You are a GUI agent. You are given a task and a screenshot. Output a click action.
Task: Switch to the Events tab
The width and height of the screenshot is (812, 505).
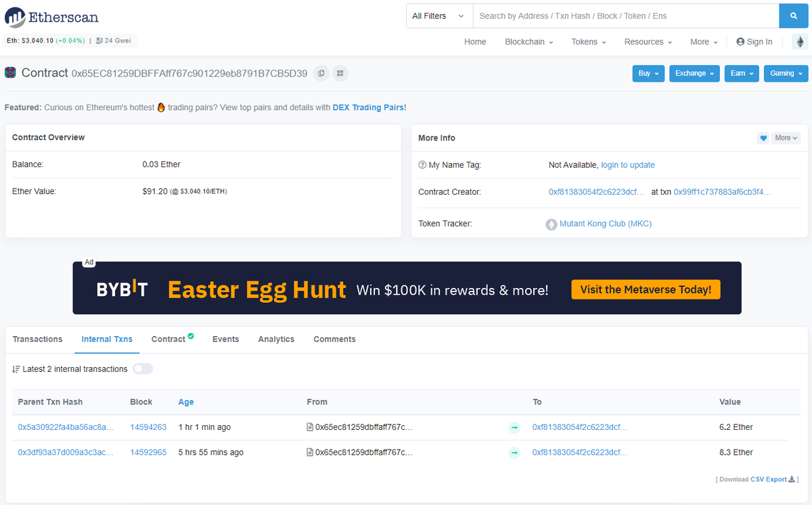pos(225,339)
